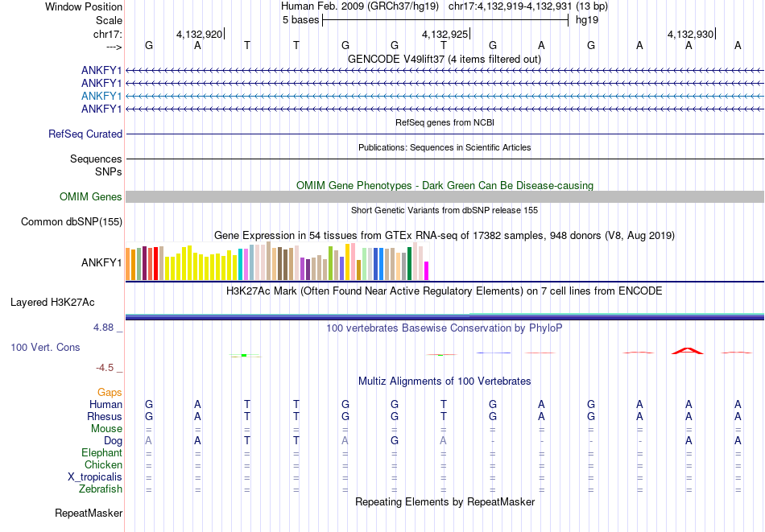Select the Chicken alignment row label
The width and height of the screenshot is (765, 532).
coord(103,464)
